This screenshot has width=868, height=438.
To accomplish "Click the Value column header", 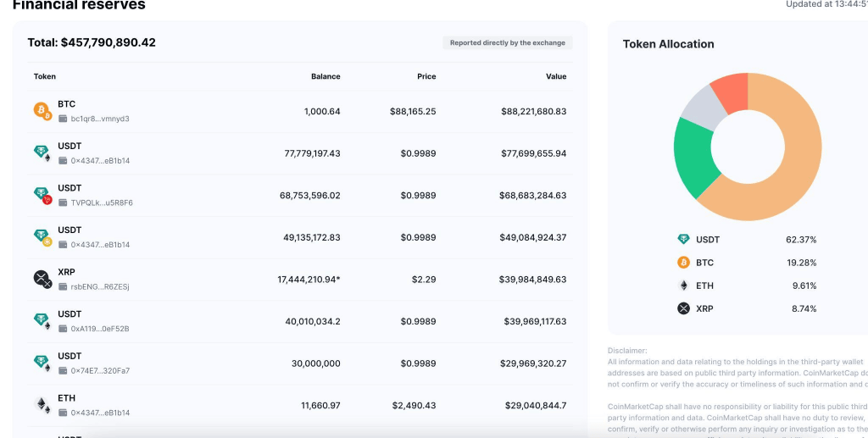I will [556, 76].
